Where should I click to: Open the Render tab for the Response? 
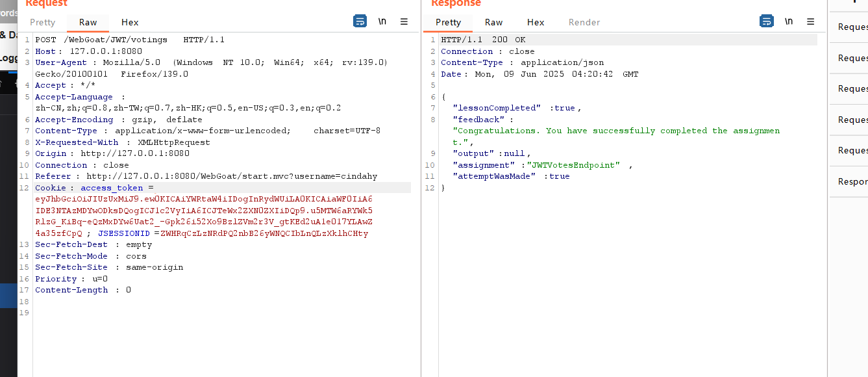pyautogui.click(x=584, y=22)
